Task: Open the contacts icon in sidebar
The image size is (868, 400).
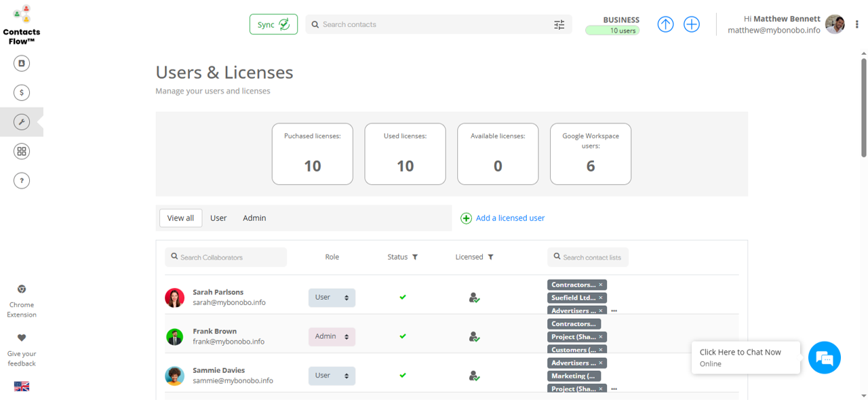Action: point(22,63)
